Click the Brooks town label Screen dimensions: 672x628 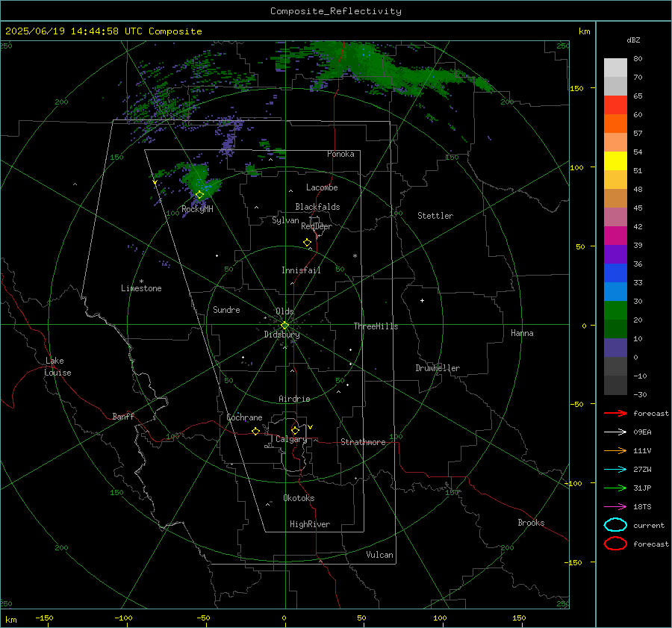coord(531,523)
